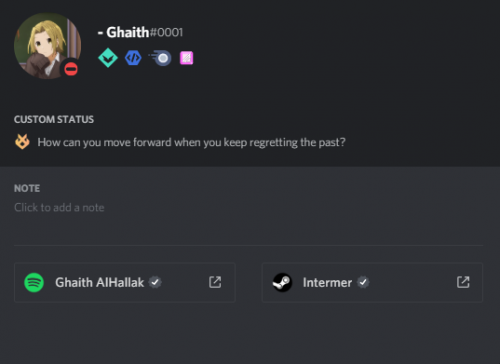
Task: Open the Ghaith AlHallak Spotify connection
Action: tap(125, 282)
